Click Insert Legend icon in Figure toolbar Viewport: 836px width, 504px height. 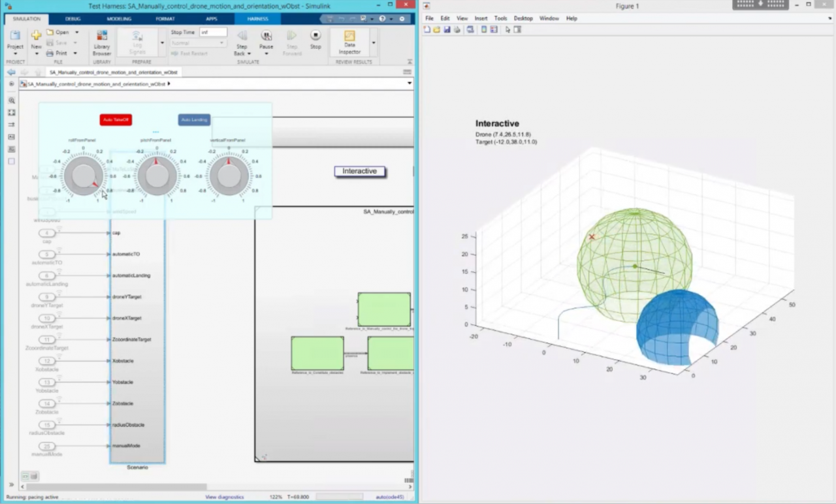pos(494,29)
